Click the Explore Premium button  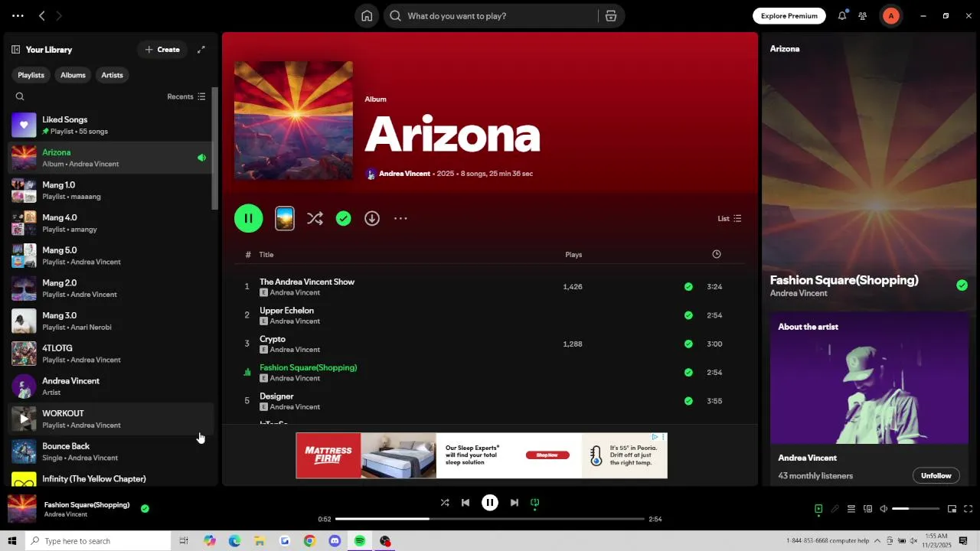click(789, 15)
